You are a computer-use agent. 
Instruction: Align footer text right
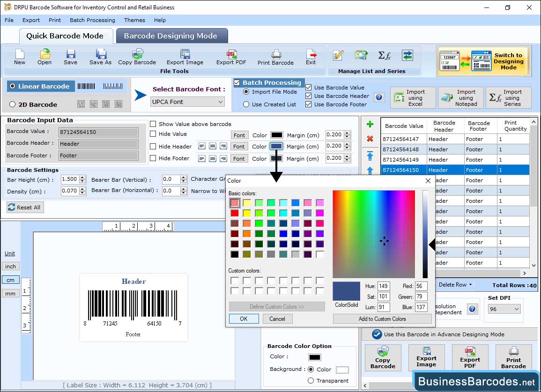point(223,159)
